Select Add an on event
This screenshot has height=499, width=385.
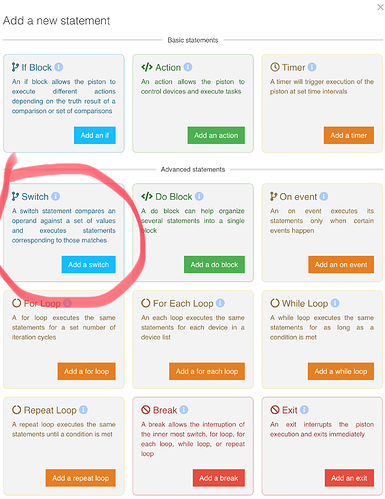pos(341,265)
